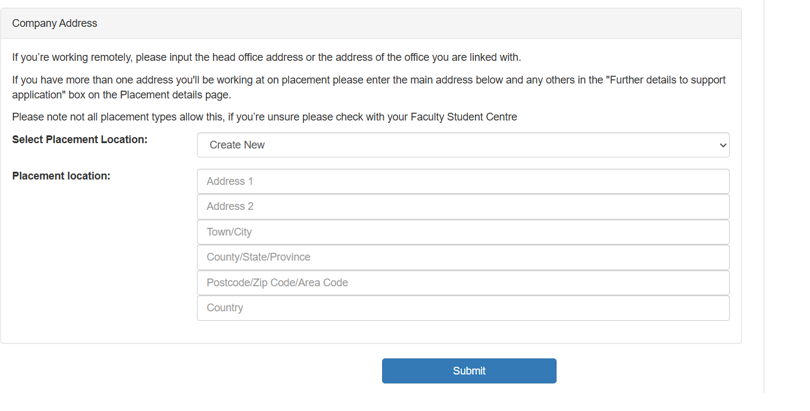Click the chevron arrow beside Create New
Screen dimensions: 810x411
pyautogui.click(x=723, y=146)
